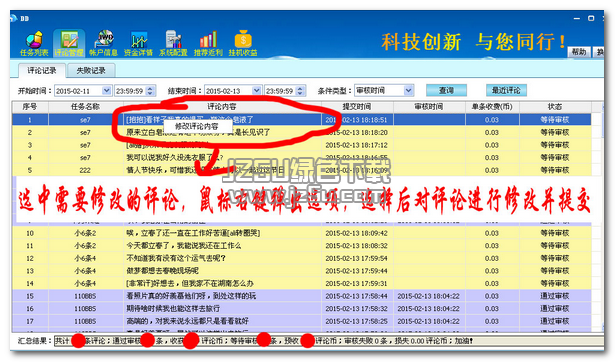615x362 pixels.
Task: Sort by the 任务名称 column header
Action: (86, 107)
